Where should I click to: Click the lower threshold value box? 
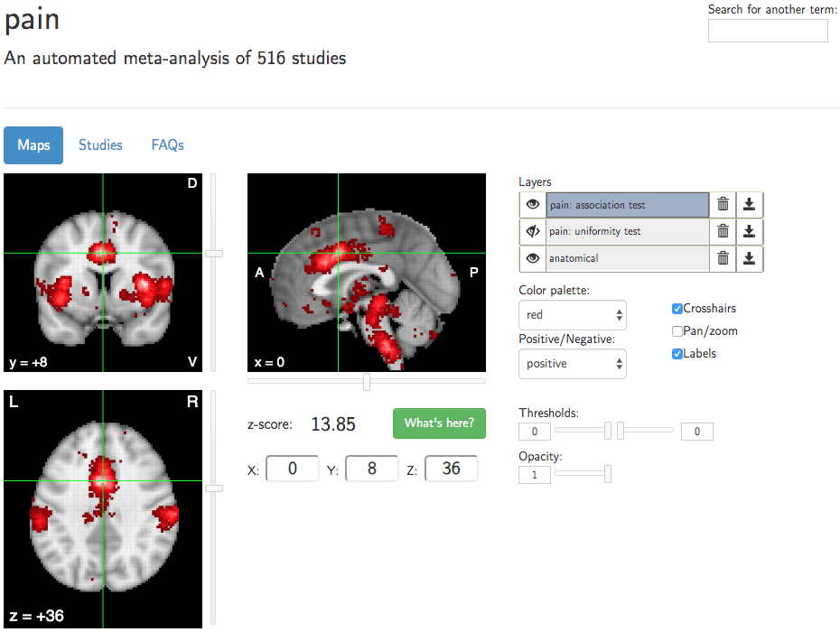tap(535, 432)
